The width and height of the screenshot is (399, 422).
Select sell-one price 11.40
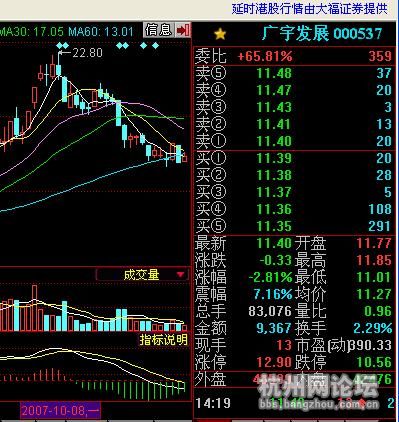pos(274,141)
